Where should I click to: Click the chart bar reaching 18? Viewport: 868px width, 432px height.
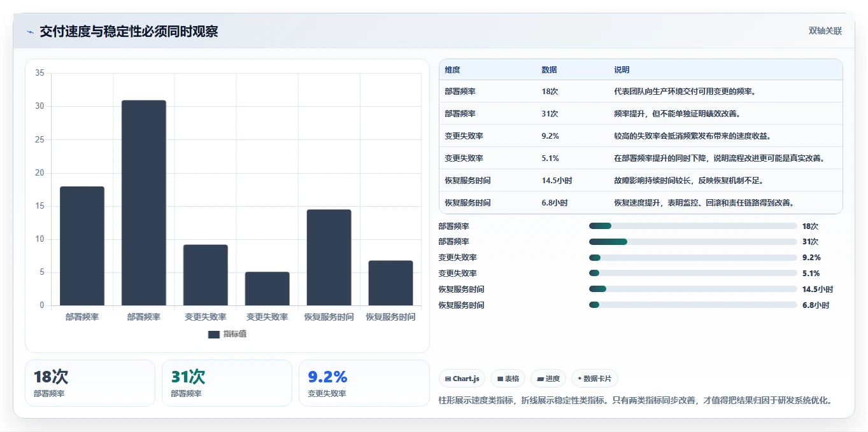tap(82, 246)
